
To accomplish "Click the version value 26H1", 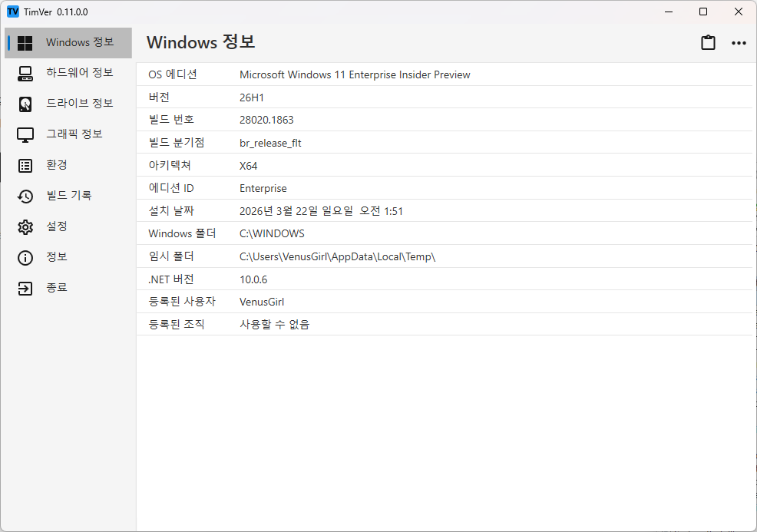I will pyautogui.click(x=252, y=97).
